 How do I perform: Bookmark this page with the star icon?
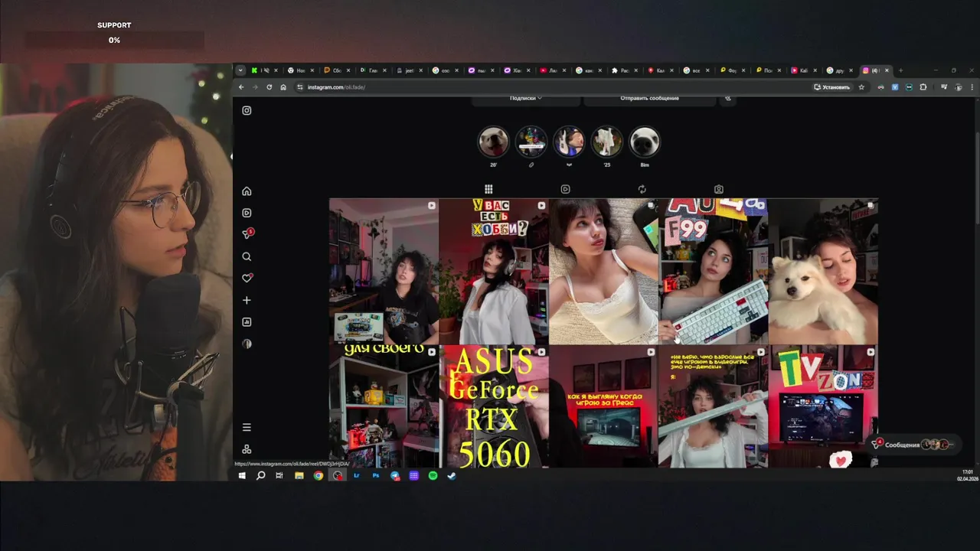tap(861, 87)
